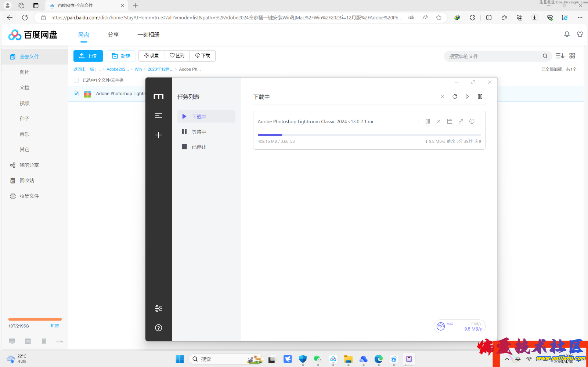Resume all tasks with the play icon
The height and width of the screenshot is (367, 588).
tap(467, 97)
